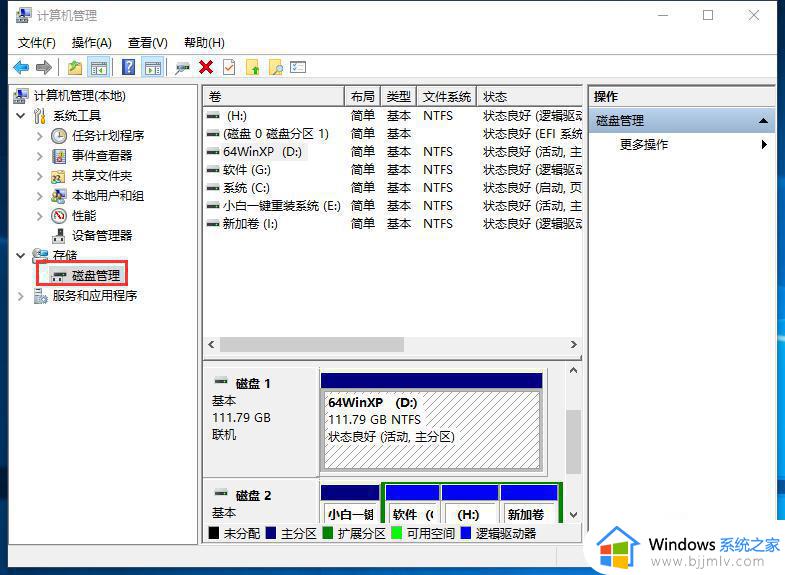Select the 新加卷 partition on 磁盘 2
The width and height of the screenshot is (785, 575).
529,503
